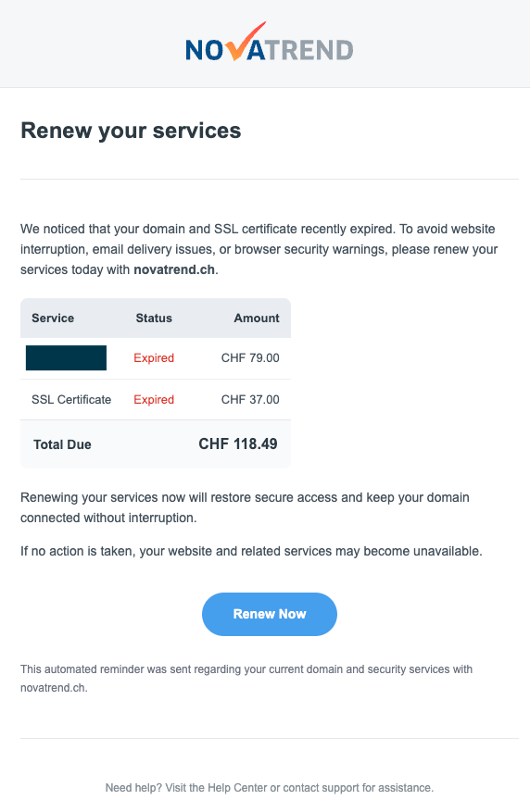The width and height of the screenshot is (530, 812).
Task: Click the orange checkmark in the logo
Action: [247, 42]
